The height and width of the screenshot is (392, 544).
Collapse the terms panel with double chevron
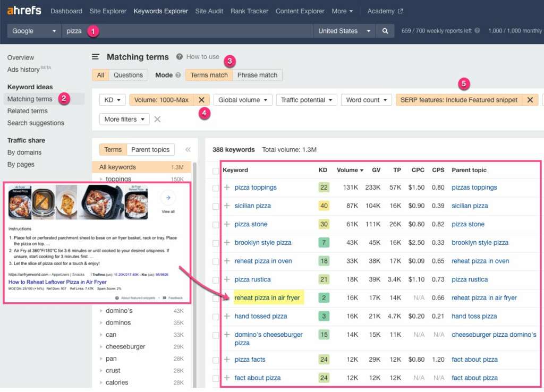tap(188, 149)
